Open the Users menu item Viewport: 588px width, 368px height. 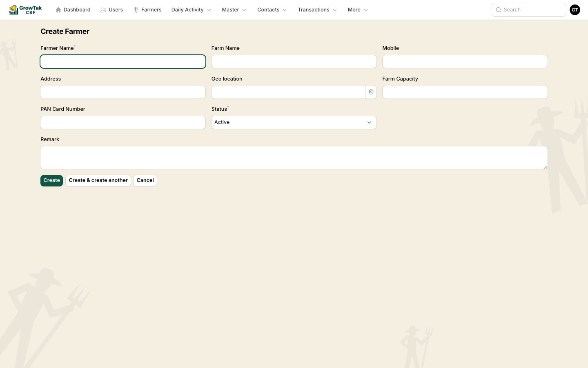pos(112,10)
